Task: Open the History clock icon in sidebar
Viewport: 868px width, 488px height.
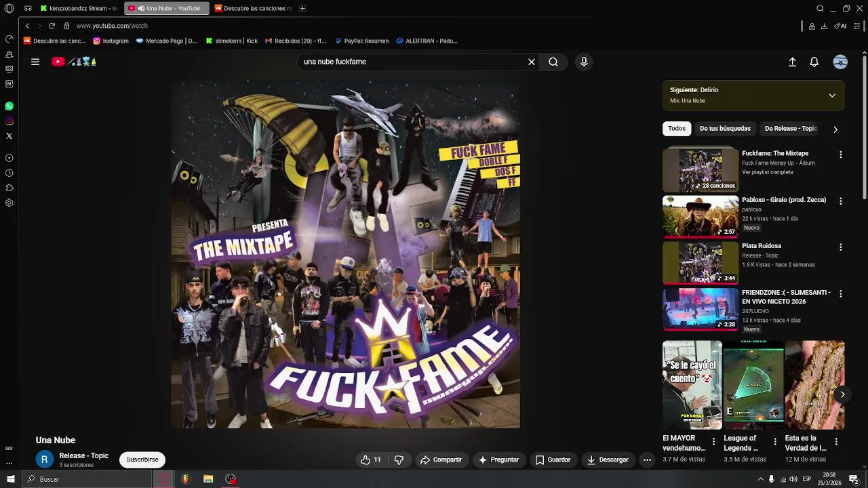Action: coord(9,173)
